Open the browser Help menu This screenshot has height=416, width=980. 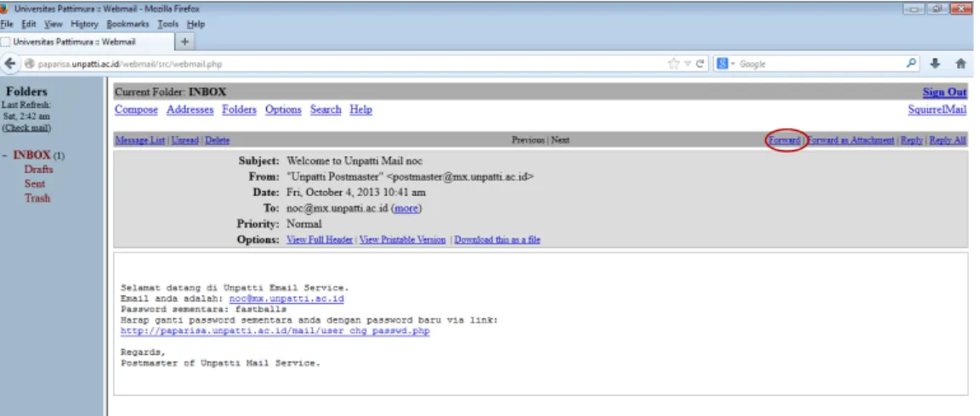196,25
